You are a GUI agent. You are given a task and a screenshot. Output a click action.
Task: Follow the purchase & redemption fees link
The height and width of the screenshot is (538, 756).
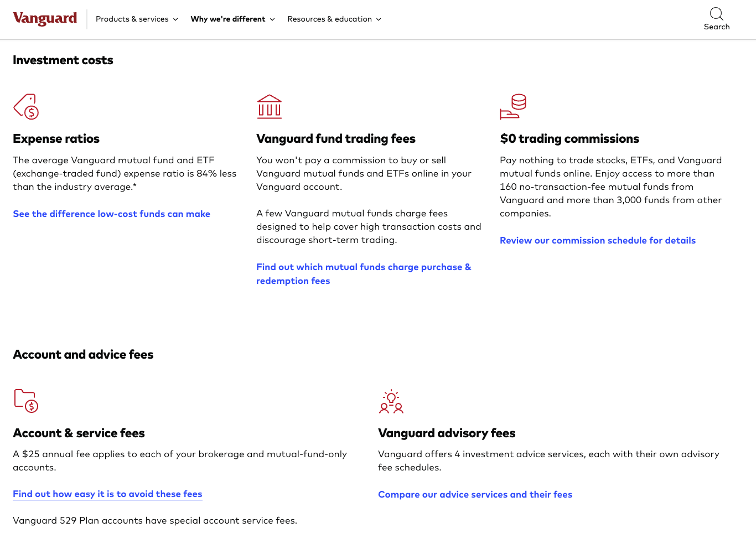click(x=364, y=274)
